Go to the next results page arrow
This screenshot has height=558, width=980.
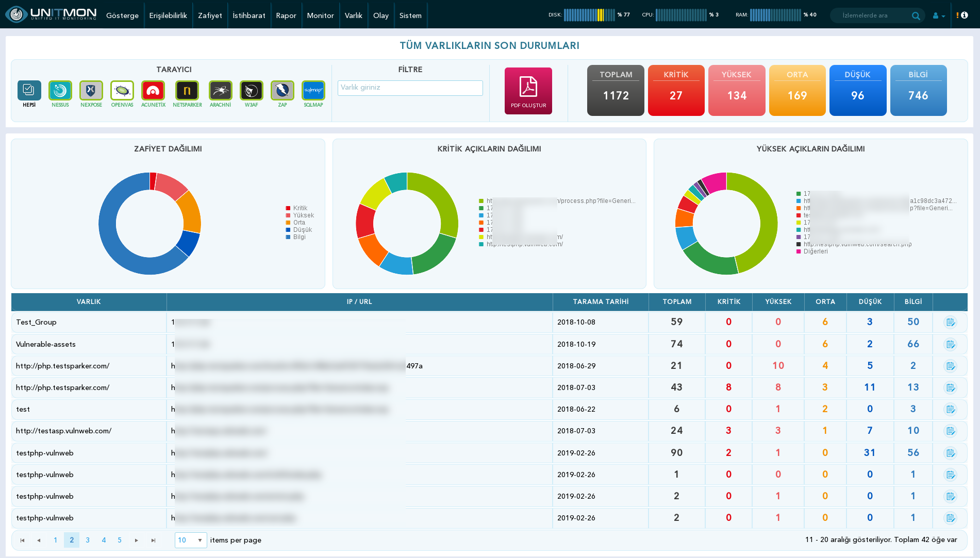click(x=136, y=540)
